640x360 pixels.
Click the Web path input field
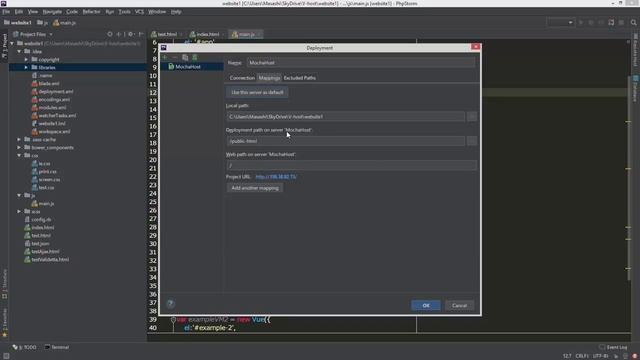tap(351, 165)
